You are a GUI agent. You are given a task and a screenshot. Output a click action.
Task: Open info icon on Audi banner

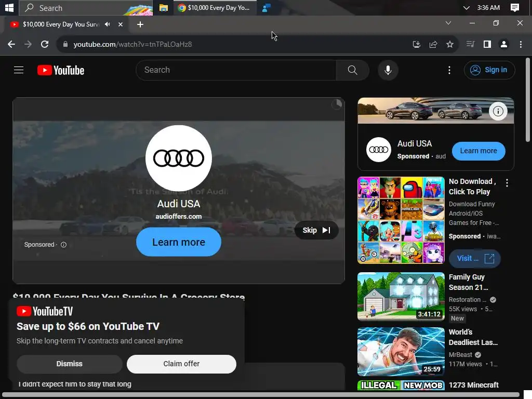pyautogui.click(x=498, y=111)
